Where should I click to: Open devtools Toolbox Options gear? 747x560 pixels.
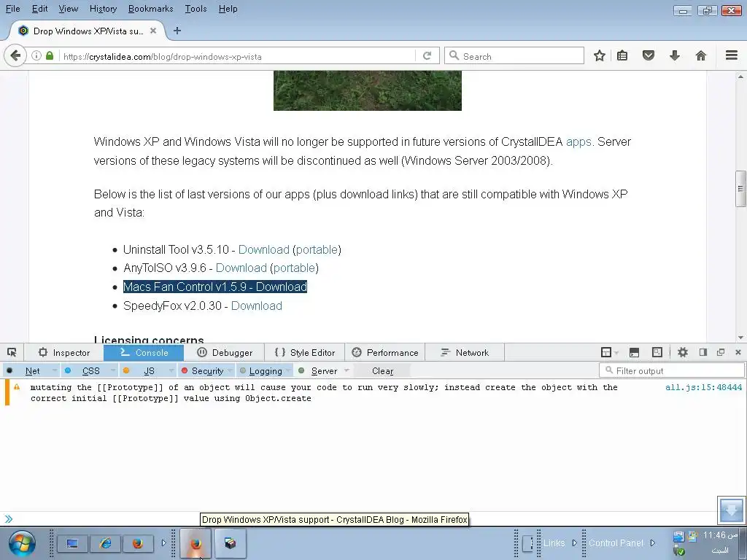click(x=683, y=352)
